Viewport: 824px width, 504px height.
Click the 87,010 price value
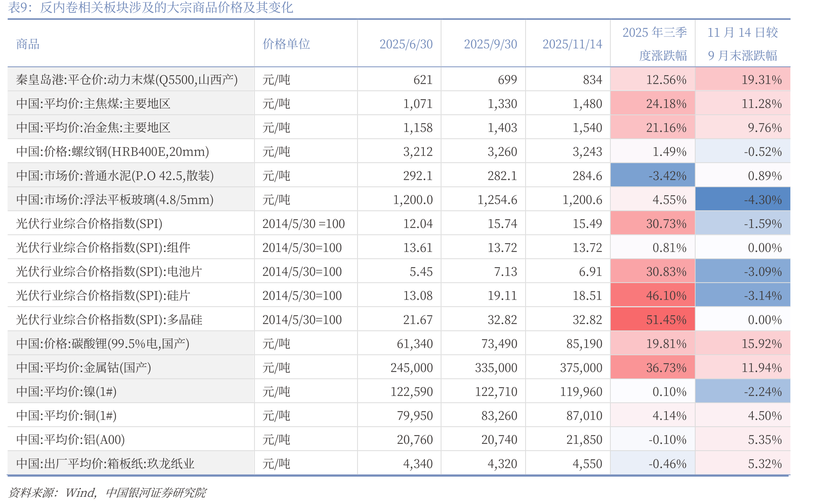(x=584, y=415)
